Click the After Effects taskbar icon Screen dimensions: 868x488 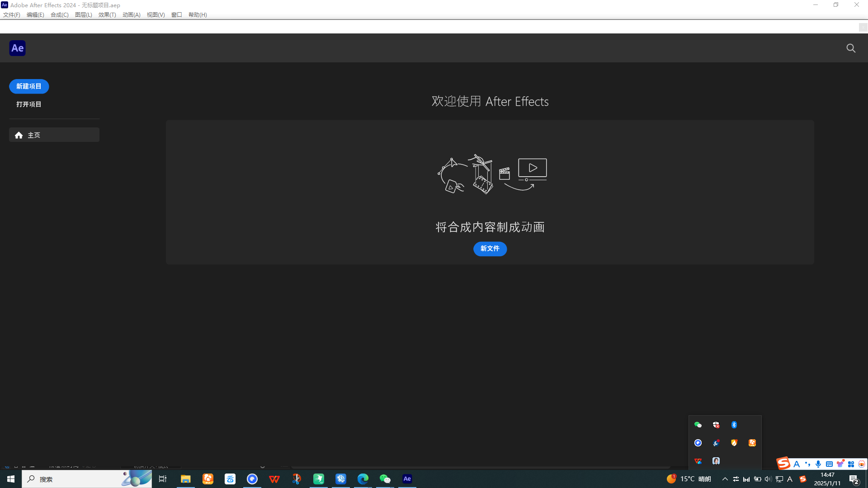pos(407,479)
